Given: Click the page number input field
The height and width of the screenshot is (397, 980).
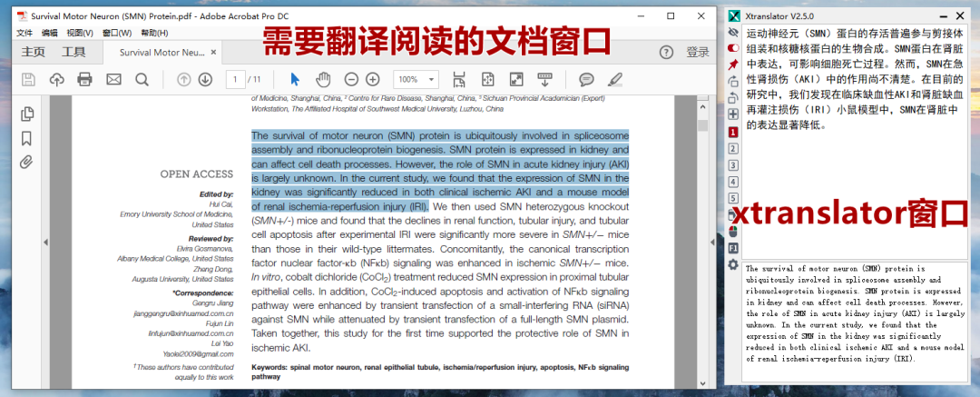Looking at the screenshot, I should coord(235,80).
